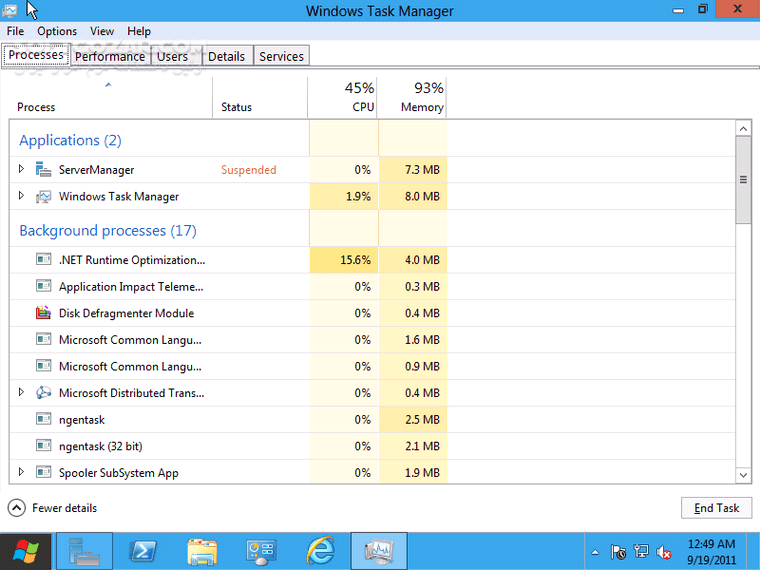Image resolution: width=760 pixels, height=570 pixels.
Task: Open Internet Explorer from the taskbar
Action: pyautogui.click(x=320, y=551)
